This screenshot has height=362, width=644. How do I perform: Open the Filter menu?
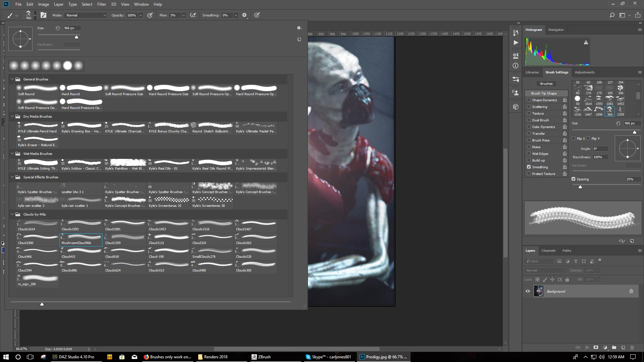[x=101, y=4]
